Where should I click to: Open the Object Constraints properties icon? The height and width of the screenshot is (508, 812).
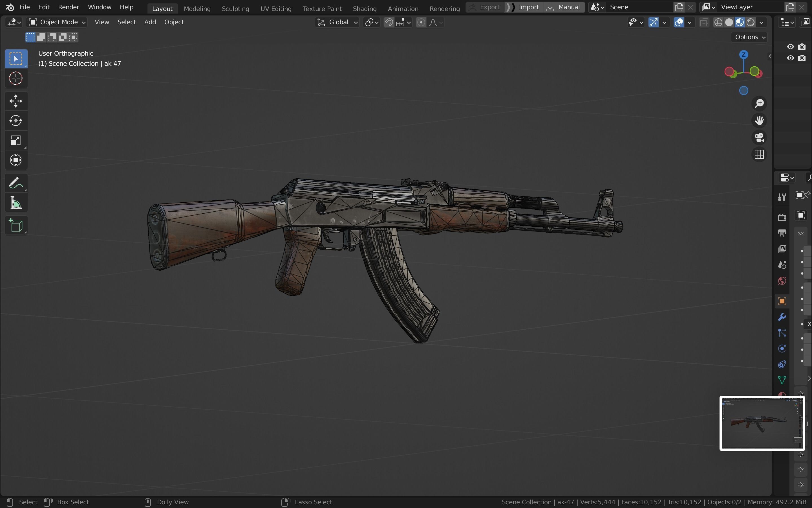point(782,365)
